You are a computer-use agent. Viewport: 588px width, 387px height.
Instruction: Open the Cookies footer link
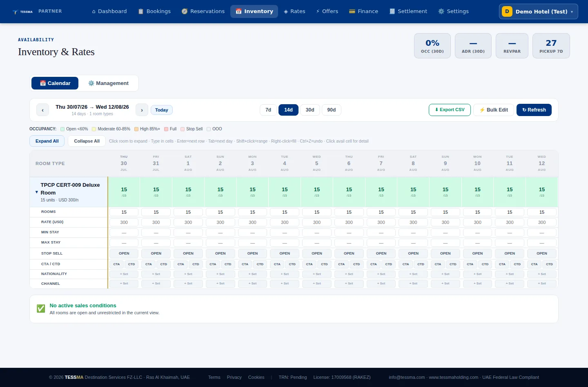(x=256, y=377)
